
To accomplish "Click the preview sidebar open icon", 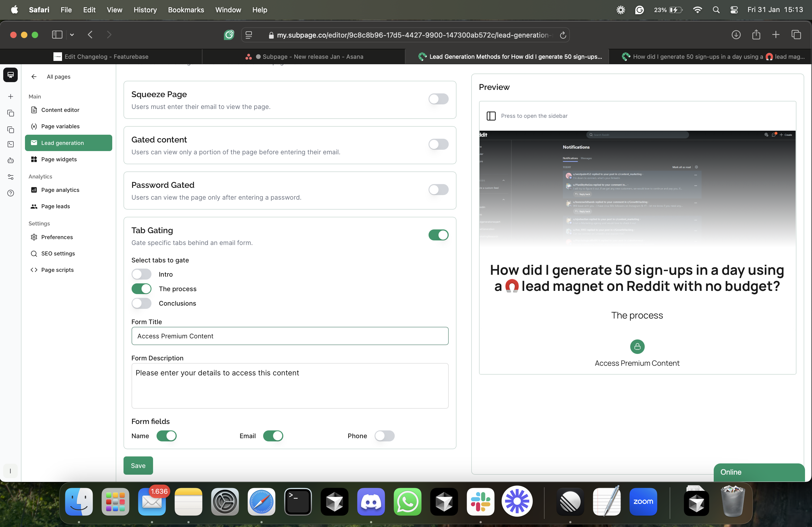I will click(x=491, y=116).
